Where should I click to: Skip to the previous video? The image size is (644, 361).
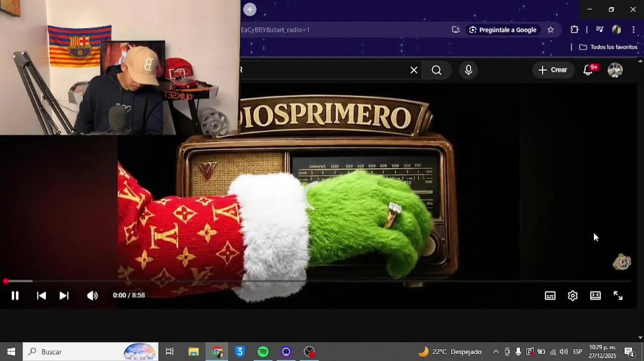coord(42,295)
